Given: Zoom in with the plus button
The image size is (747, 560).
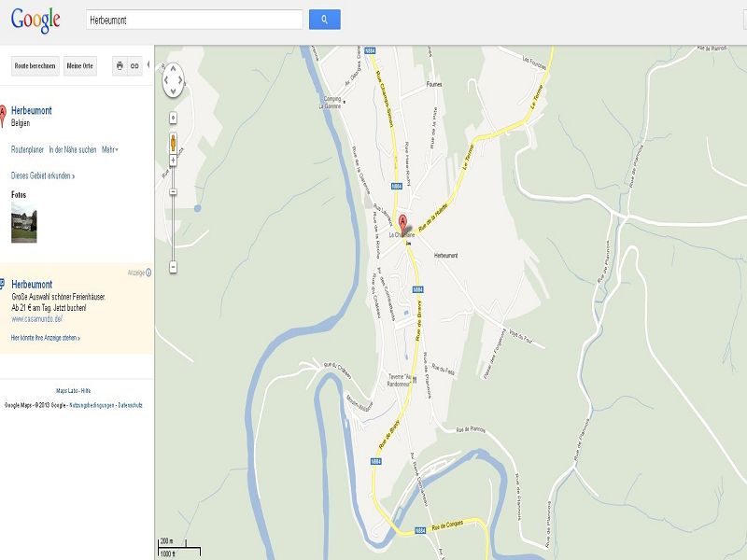Looking at the screenshot, I should 174,119.
